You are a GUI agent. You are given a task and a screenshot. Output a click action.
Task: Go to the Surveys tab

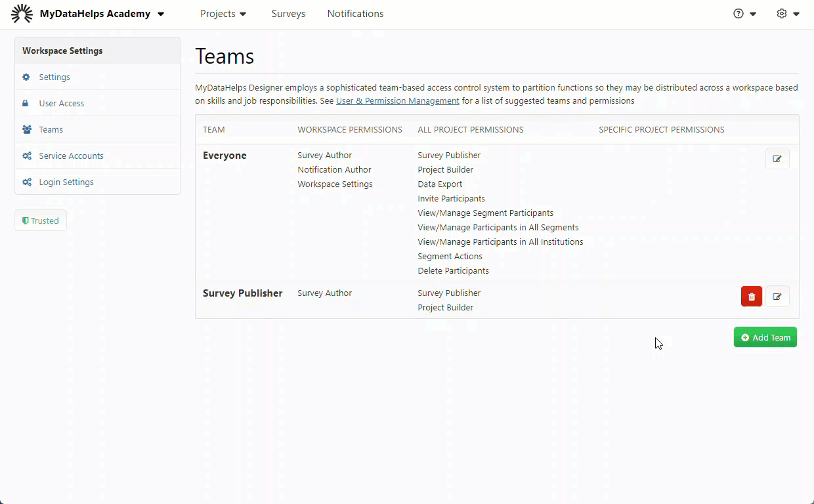(288, 14)
